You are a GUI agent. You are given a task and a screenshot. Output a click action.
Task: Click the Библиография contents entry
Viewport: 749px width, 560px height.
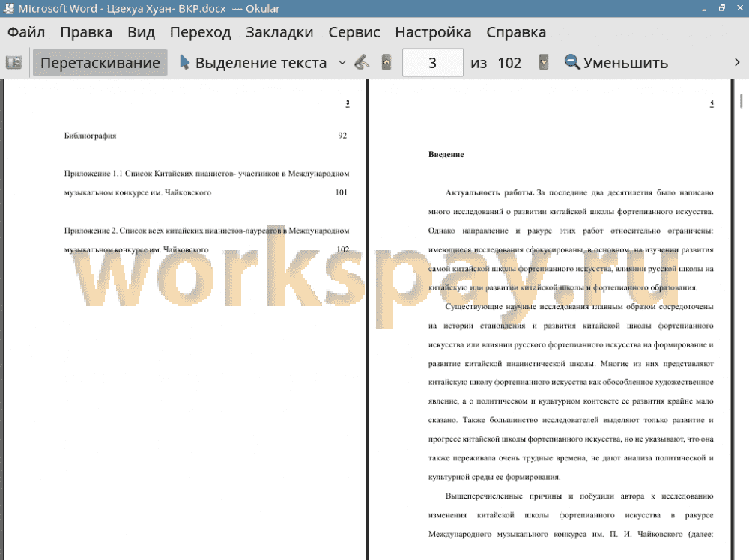91,136
